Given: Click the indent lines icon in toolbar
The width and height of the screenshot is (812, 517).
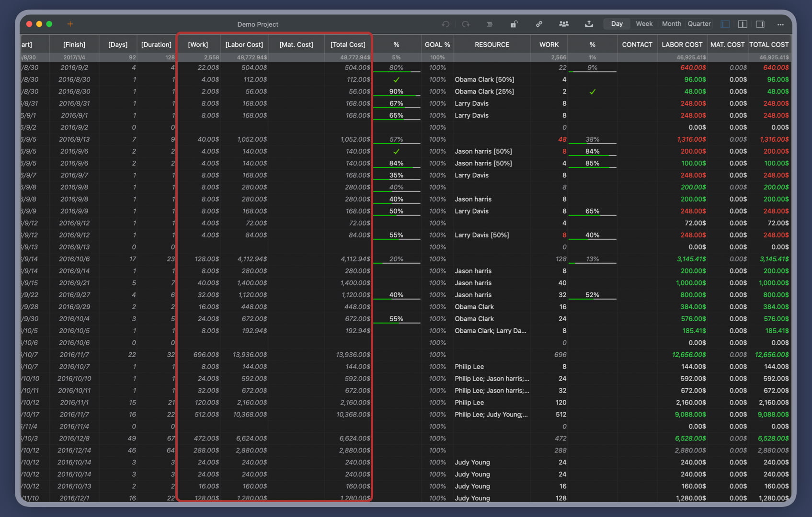Looking at the screenshot, I should pyautogui.click(x=489, y=24).
